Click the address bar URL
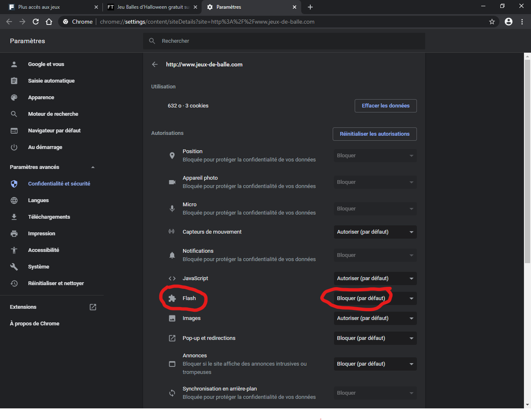The width and height of the screenshot is (531, 420). [207, 22]
